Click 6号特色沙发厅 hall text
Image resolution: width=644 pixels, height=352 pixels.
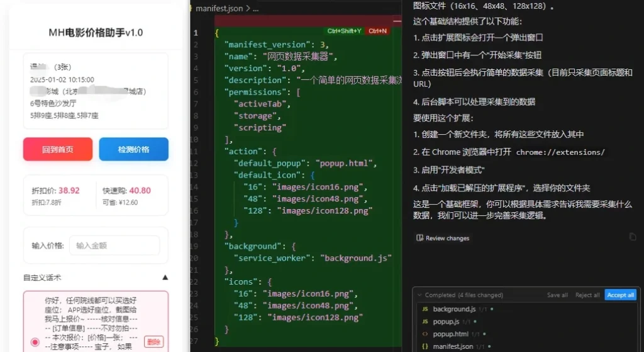53,103
